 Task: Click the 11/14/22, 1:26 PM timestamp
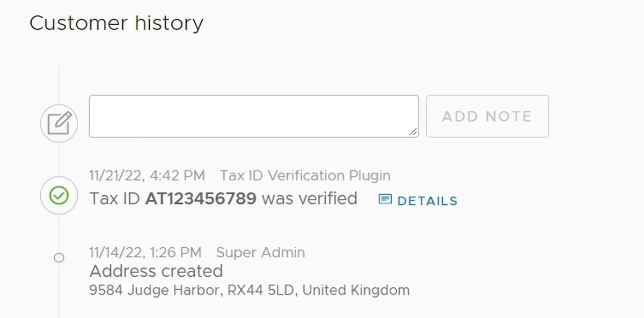(x=145, y=252)
